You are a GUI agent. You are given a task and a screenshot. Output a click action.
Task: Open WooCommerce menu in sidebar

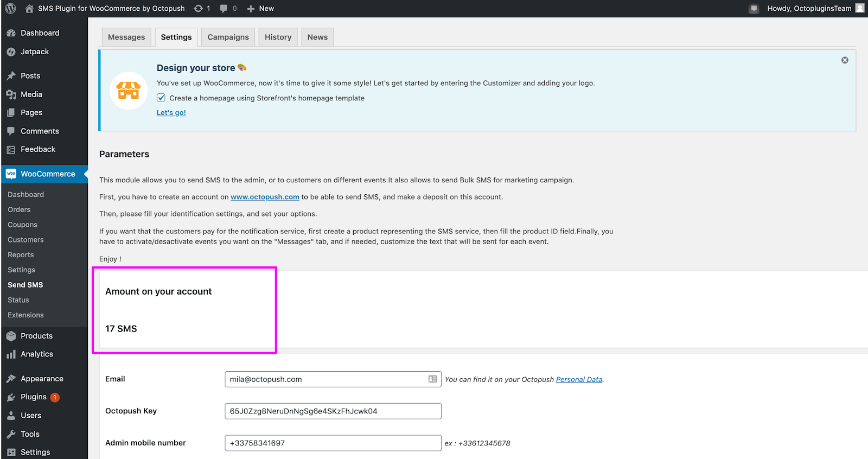44,174
